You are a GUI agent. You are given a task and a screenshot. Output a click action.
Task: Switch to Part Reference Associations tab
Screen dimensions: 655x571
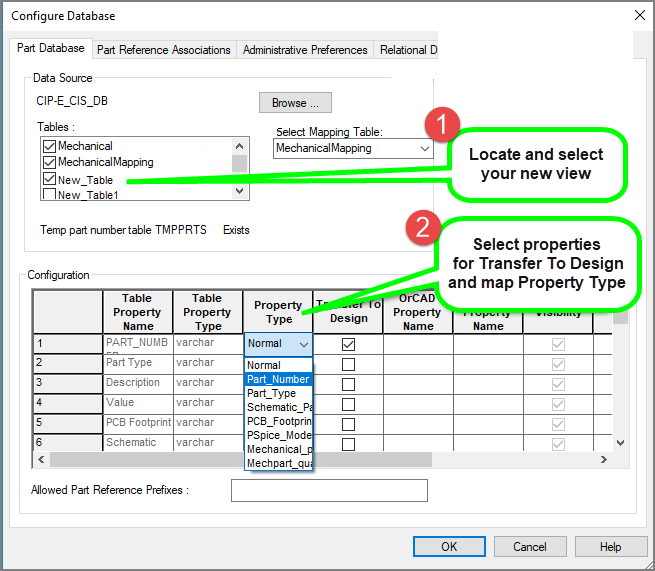click(x=164, y=50)
